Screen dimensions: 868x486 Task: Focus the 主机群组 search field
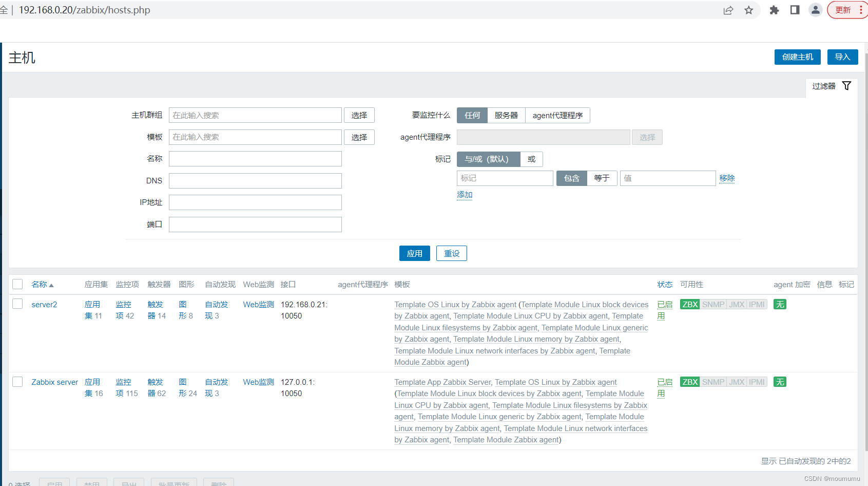point(255,115)
